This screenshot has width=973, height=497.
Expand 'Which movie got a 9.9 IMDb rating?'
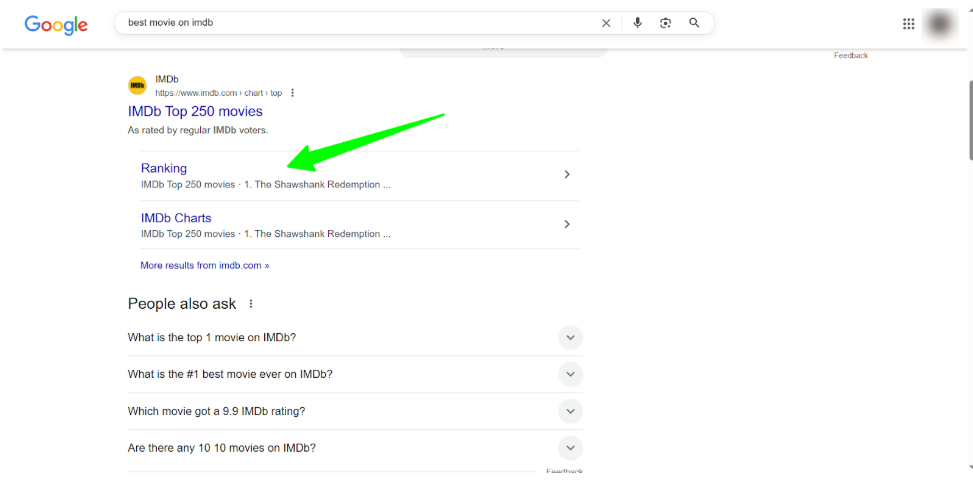355,411
